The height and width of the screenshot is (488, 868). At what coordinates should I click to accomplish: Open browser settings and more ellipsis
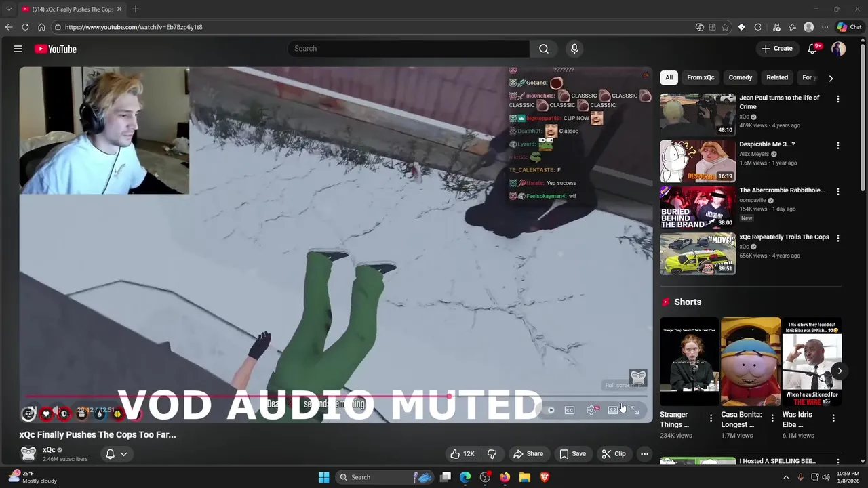(x=825, y=27)
